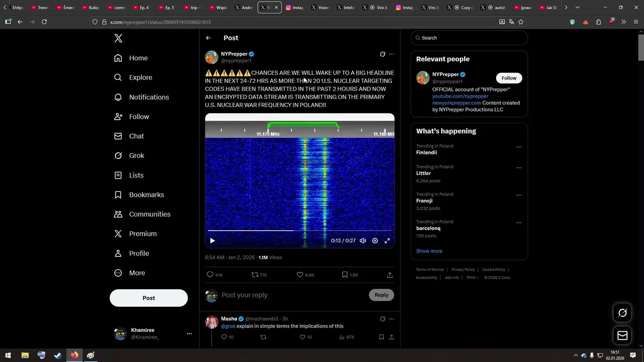Bookmark this page with star icon

click(521, 22)
